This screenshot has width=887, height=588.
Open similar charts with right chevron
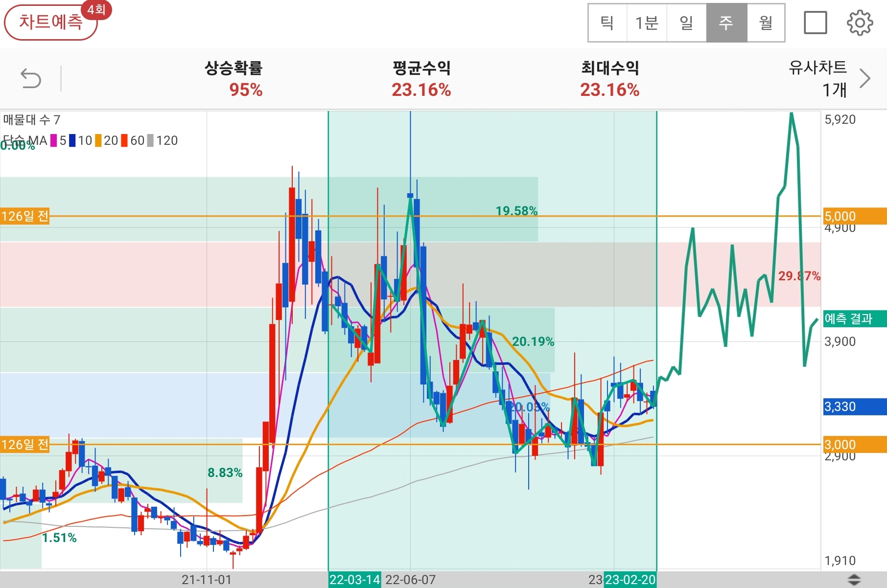pos(865,78)
